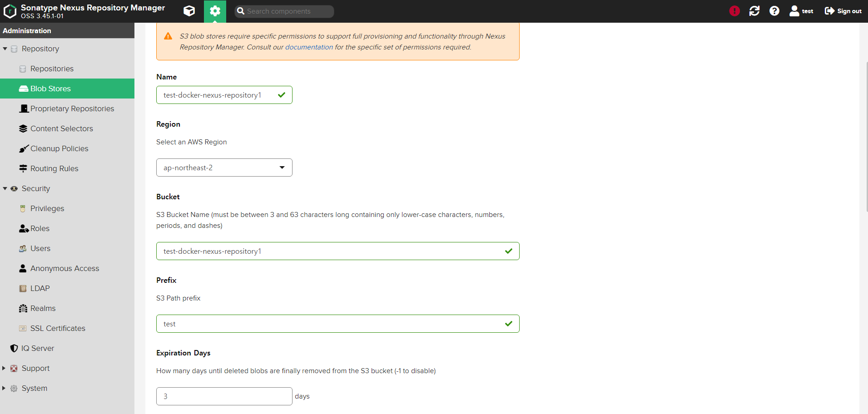Click the search magnifier icon

[x=241, y=11]
